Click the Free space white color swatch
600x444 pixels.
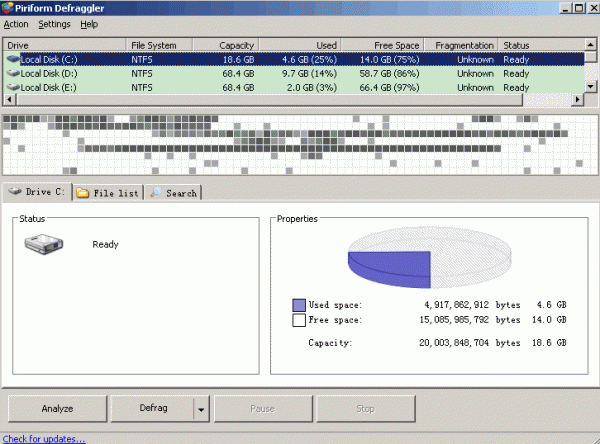[299, 320]
